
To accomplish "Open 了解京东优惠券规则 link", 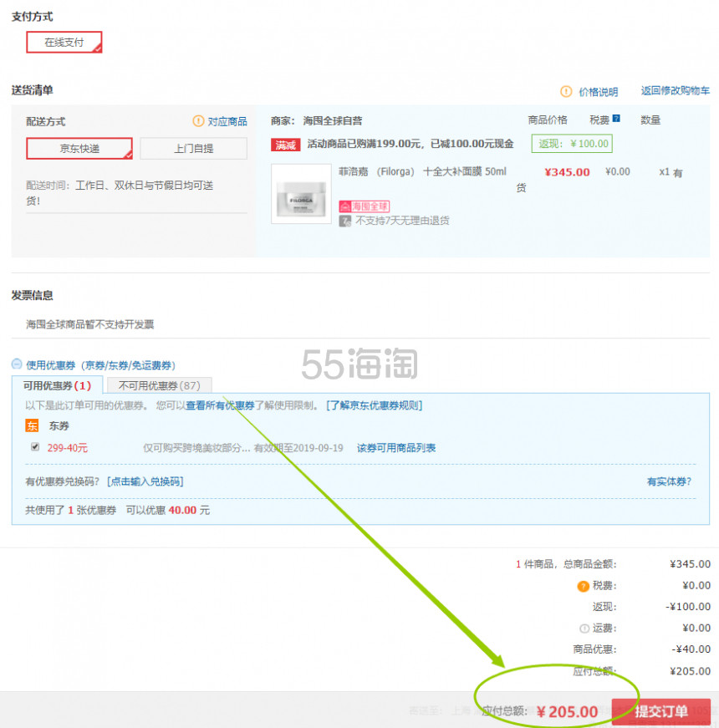I will [374, 405].
